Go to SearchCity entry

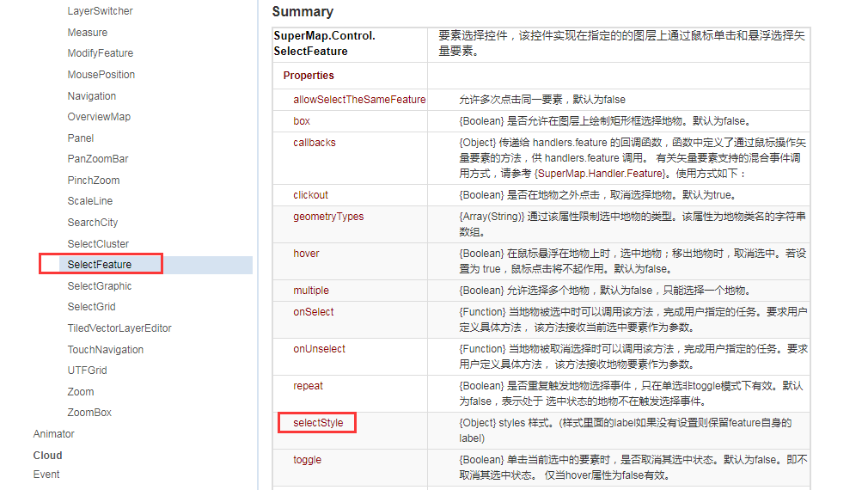pyautogui.click(x=93, y=223)
